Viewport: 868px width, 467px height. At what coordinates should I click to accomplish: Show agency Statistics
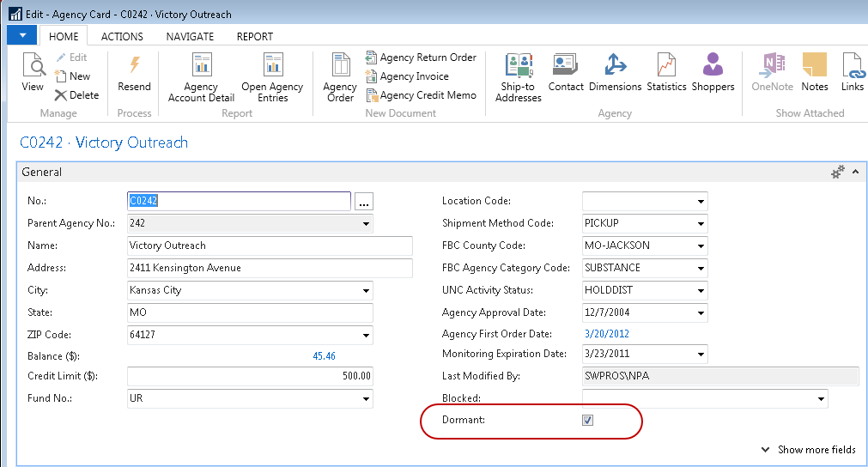click(666, 74)
